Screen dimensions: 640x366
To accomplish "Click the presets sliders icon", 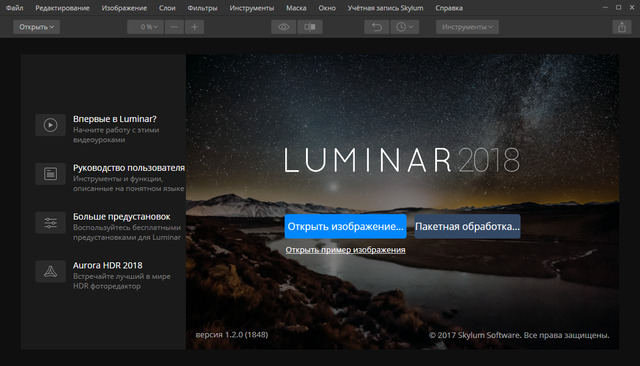I will click(x=51, y=223).
